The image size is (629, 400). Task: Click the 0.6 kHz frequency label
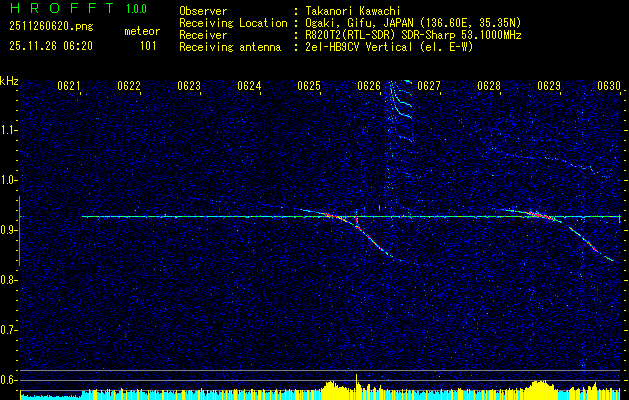coord(9,380)
